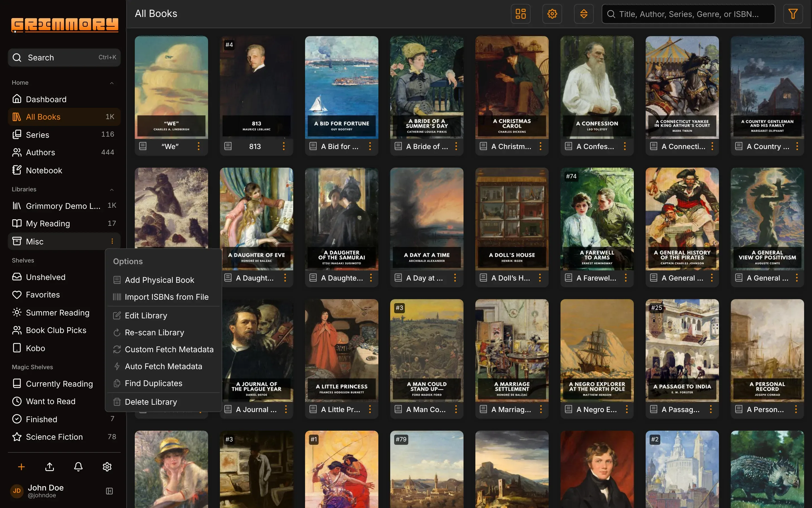Image resolution: width=812 pixels, height=508 pixels.
Task: Open the notifications bell icon
Action: point(78,467)
